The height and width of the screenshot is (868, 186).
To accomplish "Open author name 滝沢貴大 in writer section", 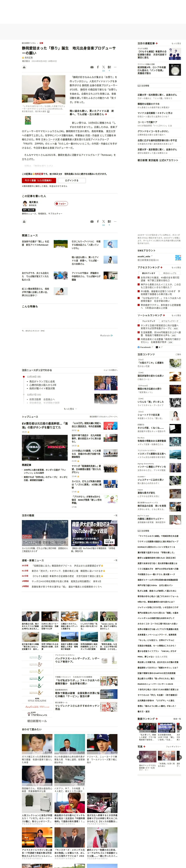I will click(x=33, y=202).
